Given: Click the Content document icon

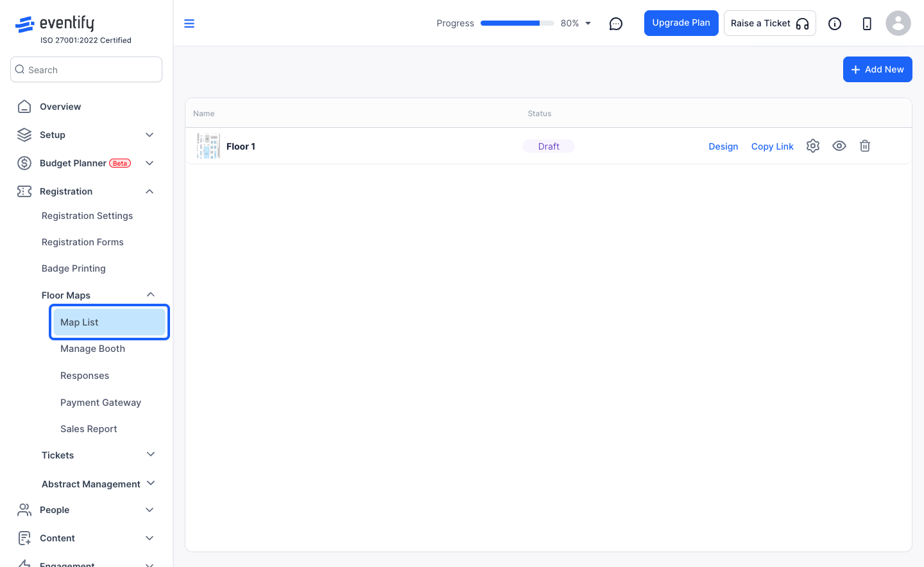Looking at the screenshot, I should tap(24, 538).
